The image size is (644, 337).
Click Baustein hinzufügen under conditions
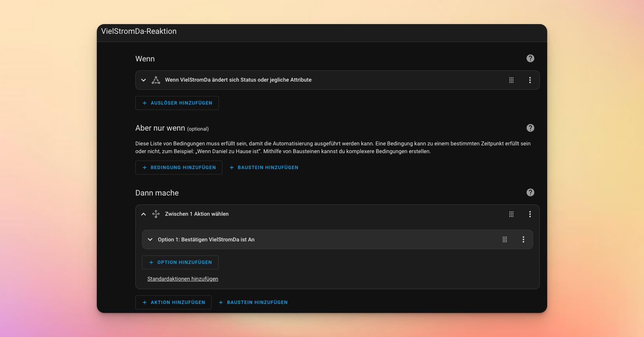[x=264, y=168]
